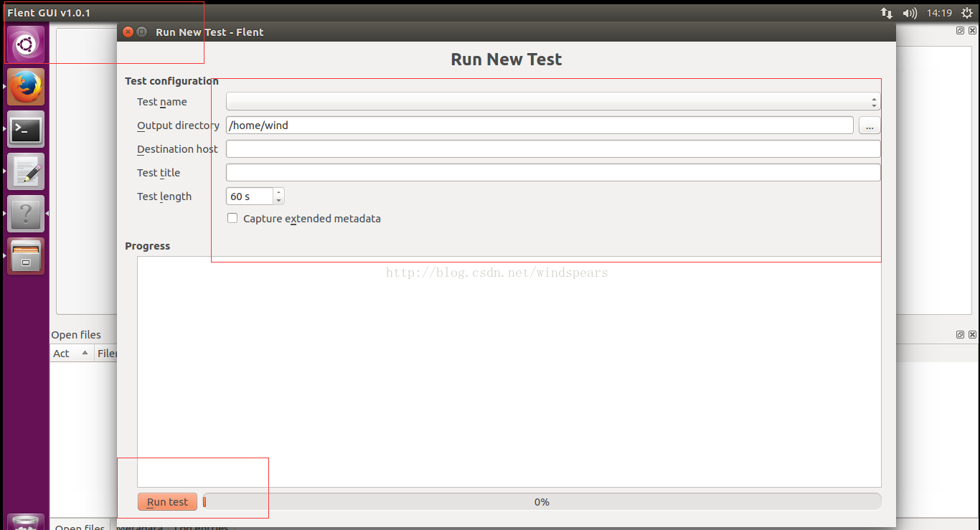
Task: Increase Test length with up arrow
Action: click(x=278, y=192)
